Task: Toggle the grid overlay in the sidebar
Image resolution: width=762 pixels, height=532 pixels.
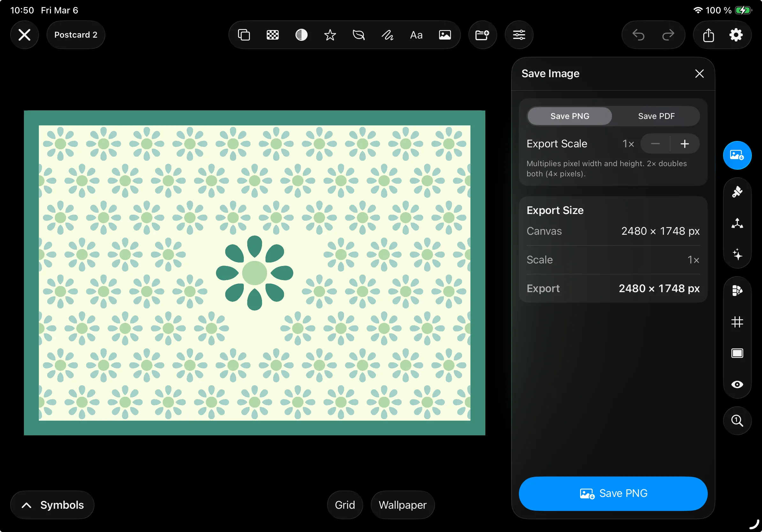Action: click(737, 322)
